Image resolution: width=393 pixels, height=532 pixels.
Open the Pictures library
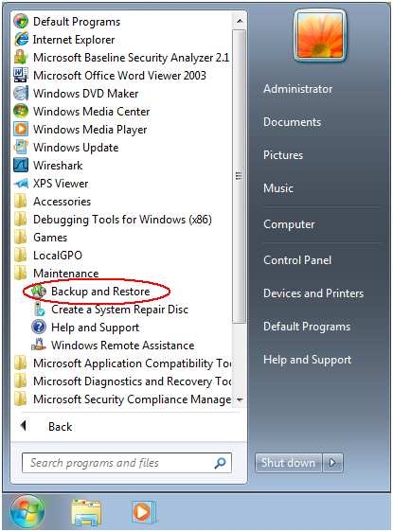(x=283, y=155)
